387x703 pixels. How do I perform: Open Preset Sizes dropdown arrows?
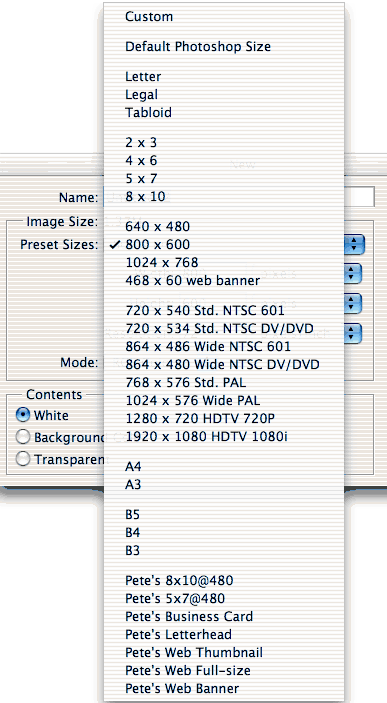354,245
